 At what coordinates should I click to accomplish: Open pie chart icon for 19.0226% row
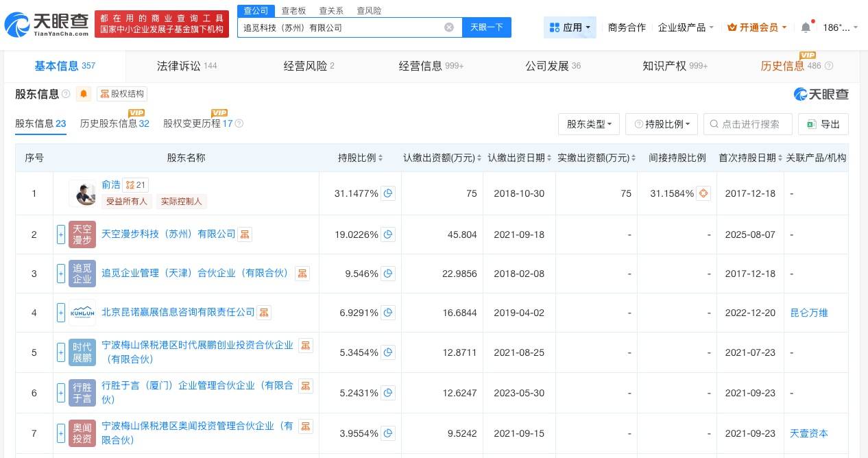[x=388, y=234]
